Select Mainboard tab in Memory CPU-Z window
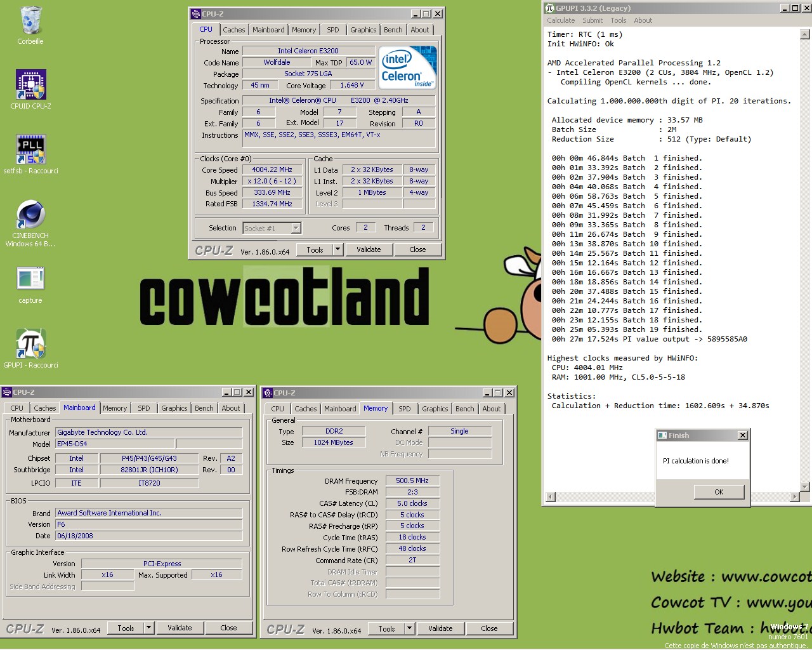 [x=340, y=409]
